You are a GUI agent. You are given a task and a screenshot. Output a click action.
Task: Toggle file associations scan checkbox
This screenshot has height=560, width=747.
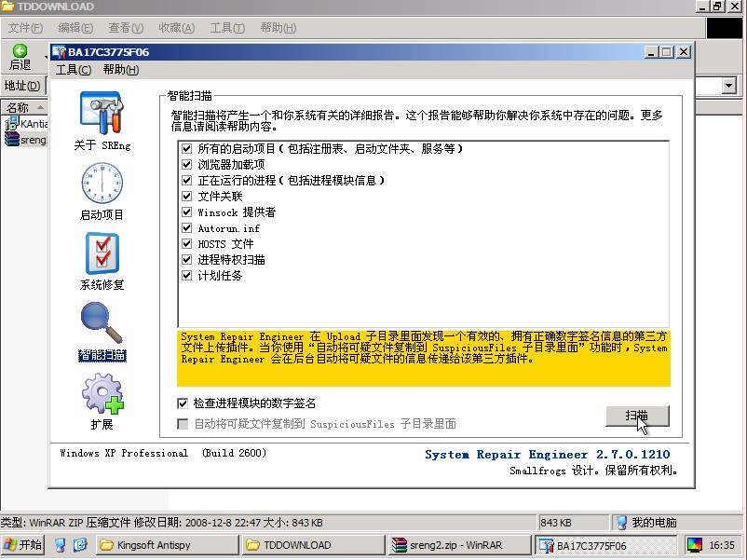coord(186,196)
